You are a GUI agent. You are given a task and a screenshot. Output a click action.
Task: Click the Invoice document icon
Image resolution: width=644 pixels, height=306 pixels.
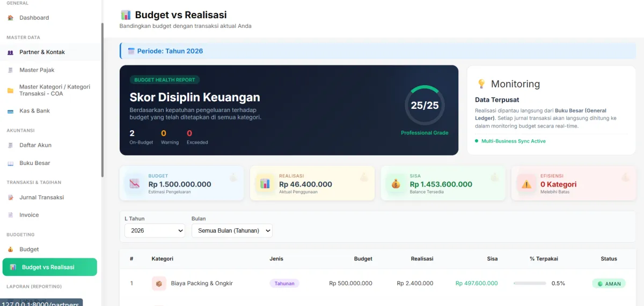[10, 215]
